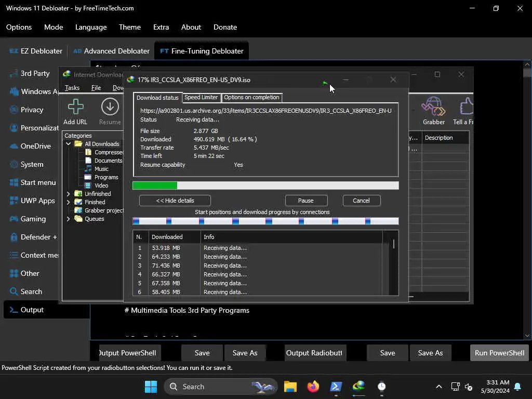Expand the Queues category in IDM
This screenshot has width=532, height=399.
pos(68,219)
